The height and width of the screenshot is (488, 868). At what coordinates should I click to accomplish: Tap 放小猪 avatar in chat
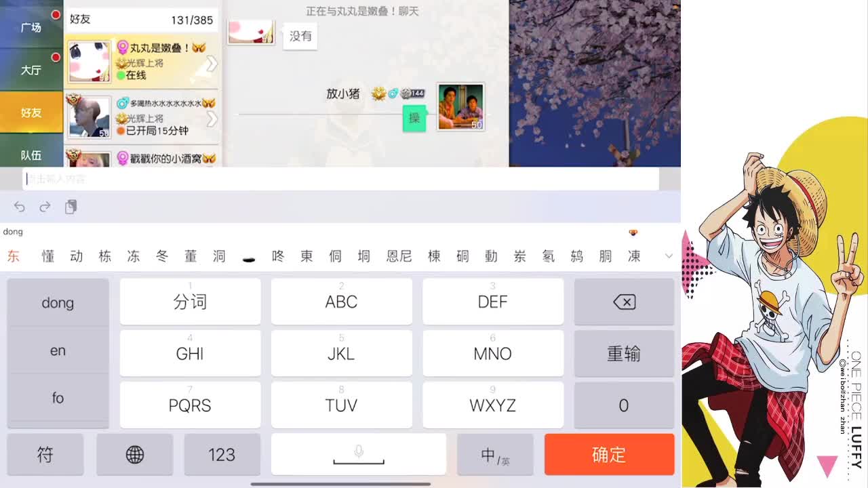[x=460, y=107]
